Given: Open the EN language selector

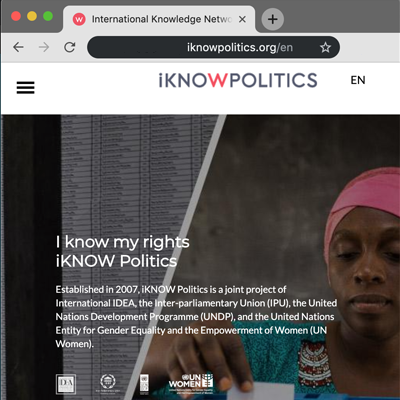Looking at the screenshot, I should [x=358, y=80].
